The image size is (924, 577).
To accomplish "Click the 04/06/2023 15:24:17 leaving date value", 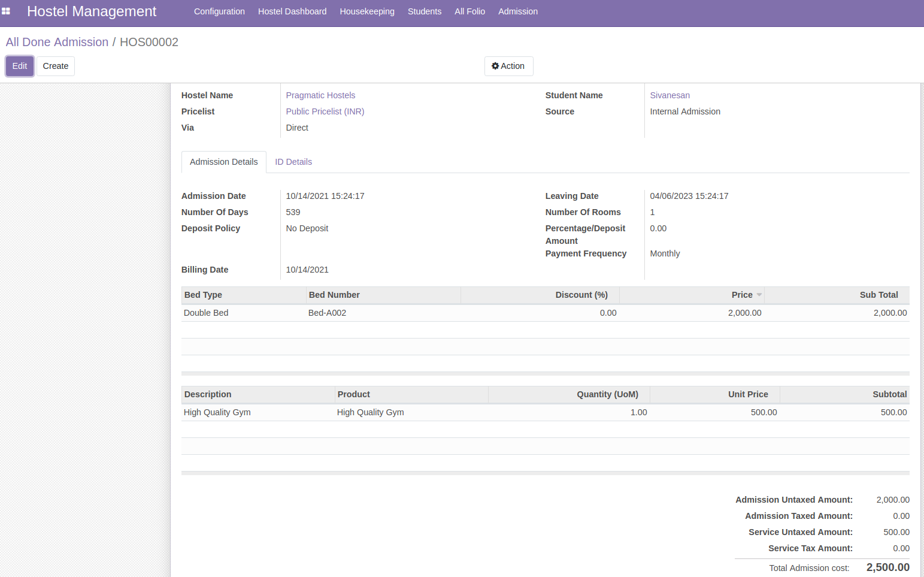I will pyautogui.click(x=689, y=196).
